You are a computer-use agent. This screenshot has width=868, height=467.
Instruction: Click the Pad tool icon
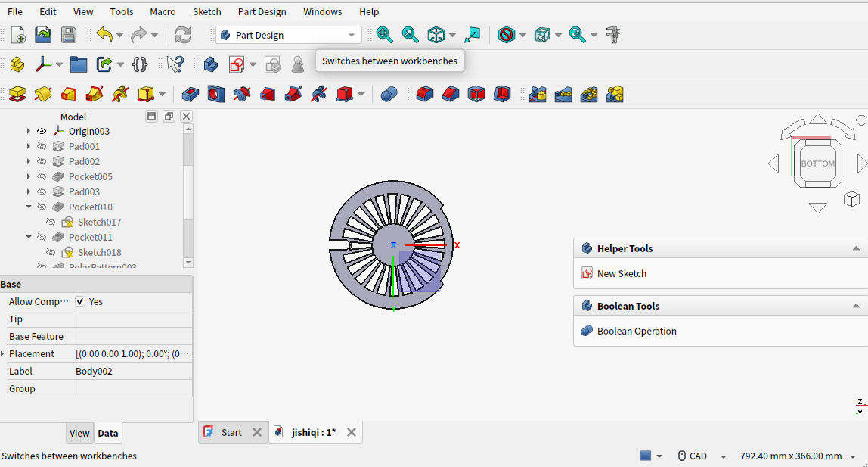(x=17, y=95)
